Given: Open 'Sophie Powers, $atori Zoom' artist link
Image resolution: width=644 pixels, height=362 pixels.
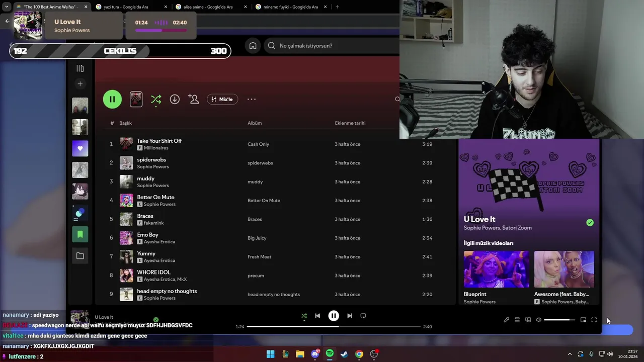Looking at the screenshot, I should [498, 228].
